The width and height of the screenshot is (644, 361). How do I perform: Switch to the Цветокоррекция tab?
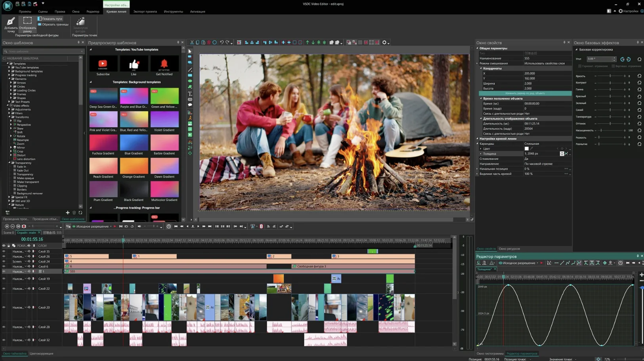point(41,353)
